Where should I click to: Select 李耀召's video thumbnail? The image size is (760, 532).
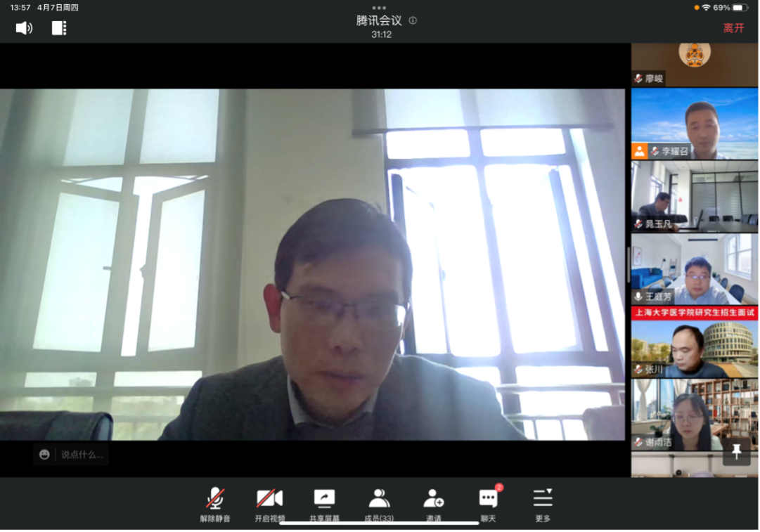click(695, 124)
